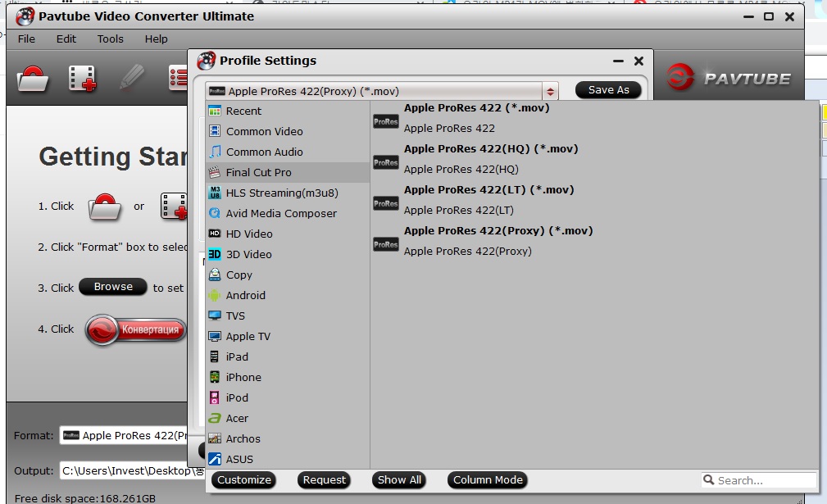Choose Apple ProRes 422(Proxy) (*.mov) title
Screen dimensions: 827x504
pyautogui.click(x=498, y=231)
